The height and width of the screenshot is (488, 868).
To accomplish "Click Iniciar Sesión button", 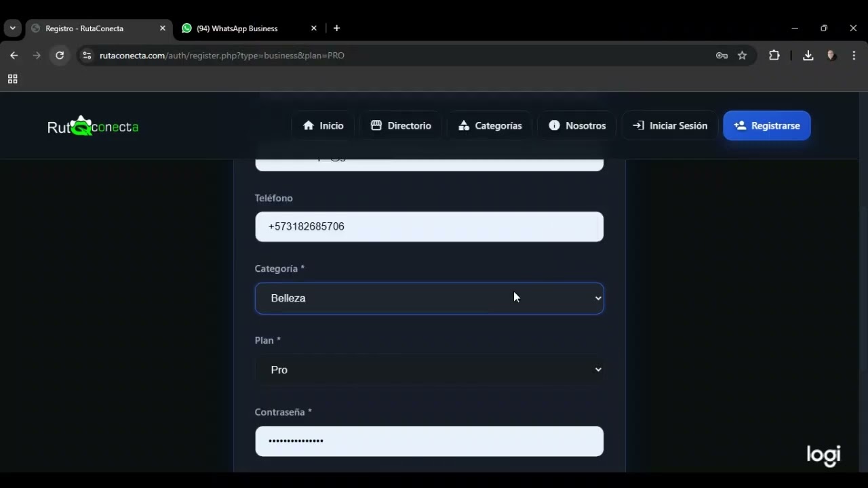I will pyautogui.click(x=670, y=126).
